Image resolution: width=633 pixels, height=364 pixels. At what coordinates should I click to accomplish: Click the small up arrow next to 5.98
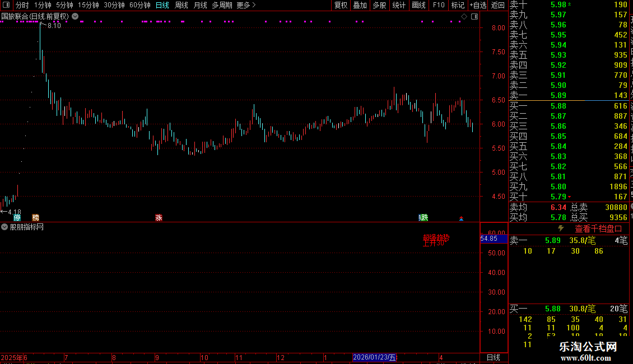tap(569, 4)
